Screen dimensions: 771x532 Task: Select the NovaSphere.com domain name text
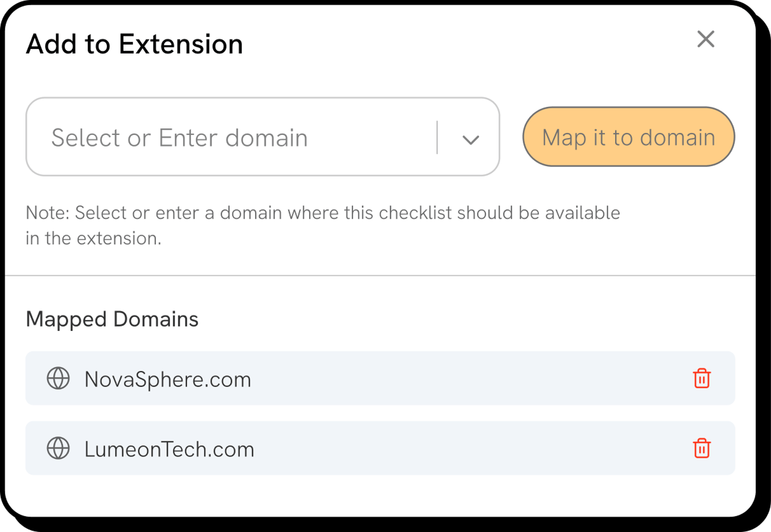pos(168,379)
